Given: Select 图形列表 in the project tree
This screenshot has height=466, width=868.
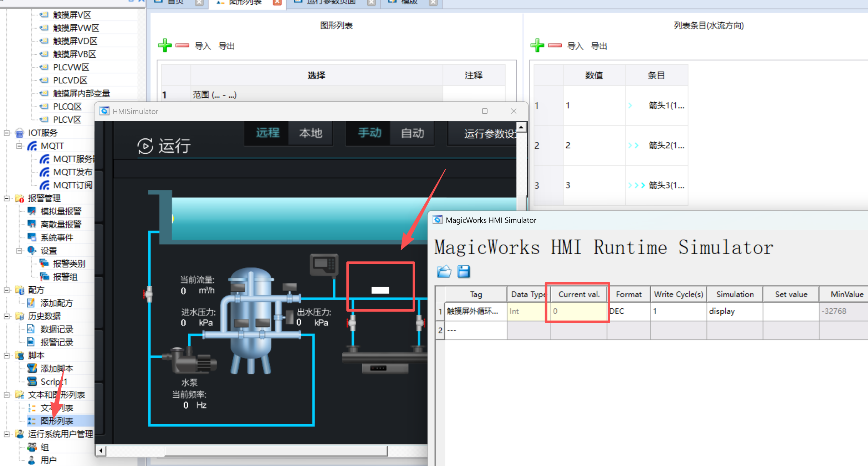Looking at the screenshot, I should (57, 421).
